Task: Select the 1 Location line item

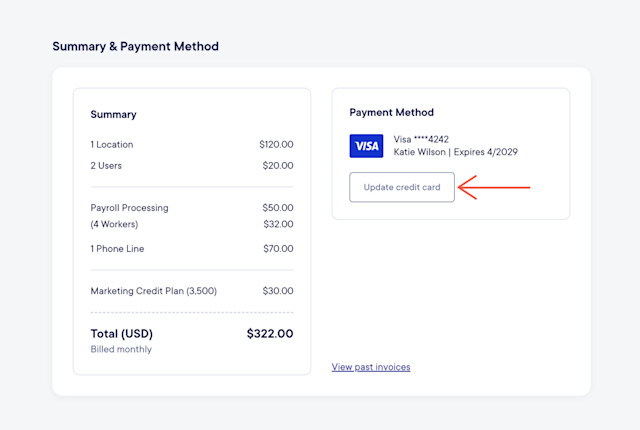Action: pyautogui.click(x=112, y=144)
